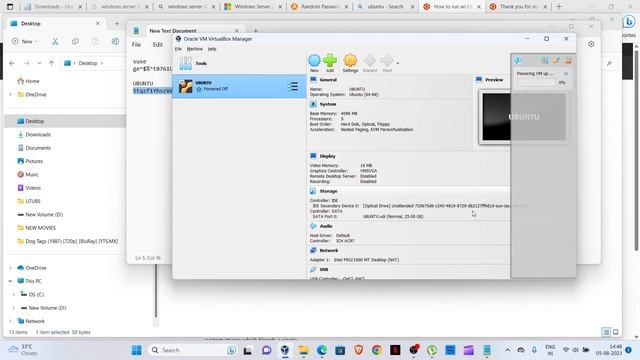Screen dimensions: 640x360
Task: Click the weather widget 33°C Cloudy
Action: click(x=24, y=350)
